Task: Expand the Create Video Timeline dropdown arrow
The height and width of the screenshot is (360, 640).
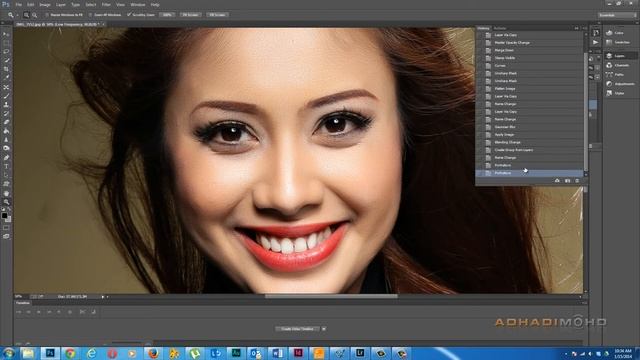Action: pos(324,329)
